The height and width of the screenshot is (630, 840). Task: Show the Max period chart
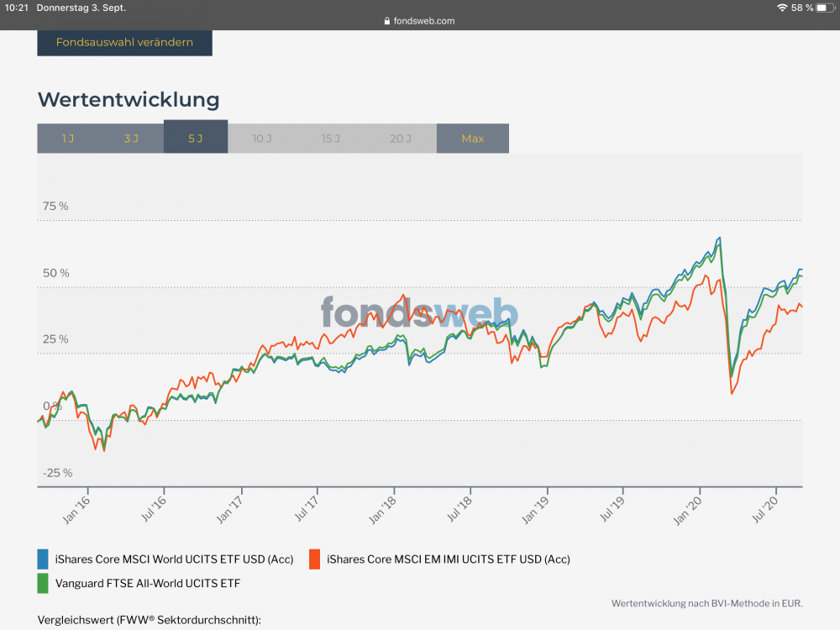point(473,139)
